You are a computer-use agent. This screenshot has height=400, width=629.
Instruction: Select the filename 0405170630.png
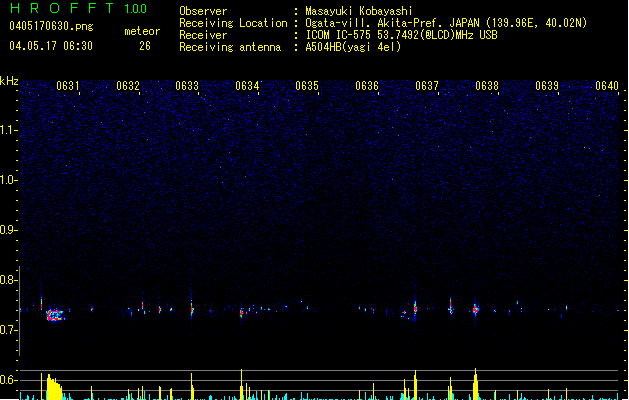tap(51, 26)
